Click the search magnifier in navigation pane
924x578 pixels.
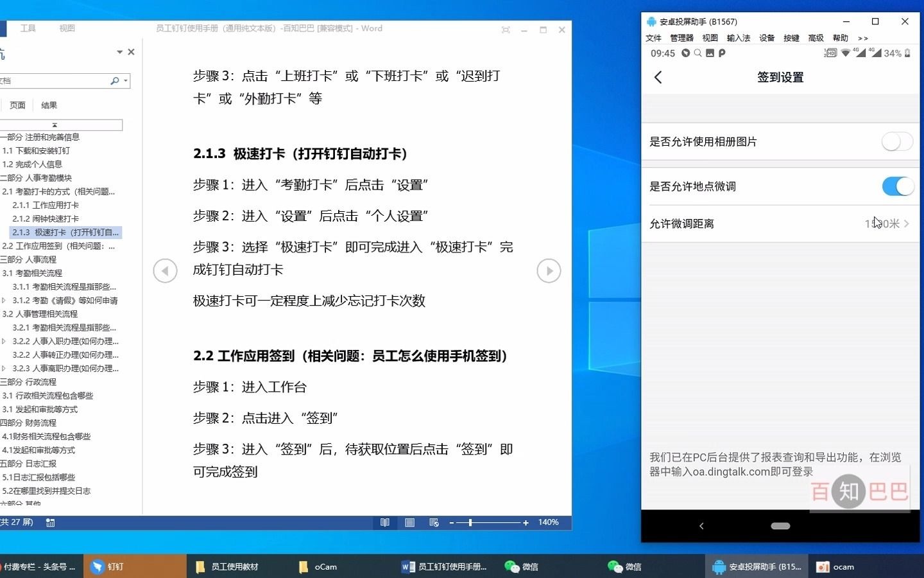point(114,81)
